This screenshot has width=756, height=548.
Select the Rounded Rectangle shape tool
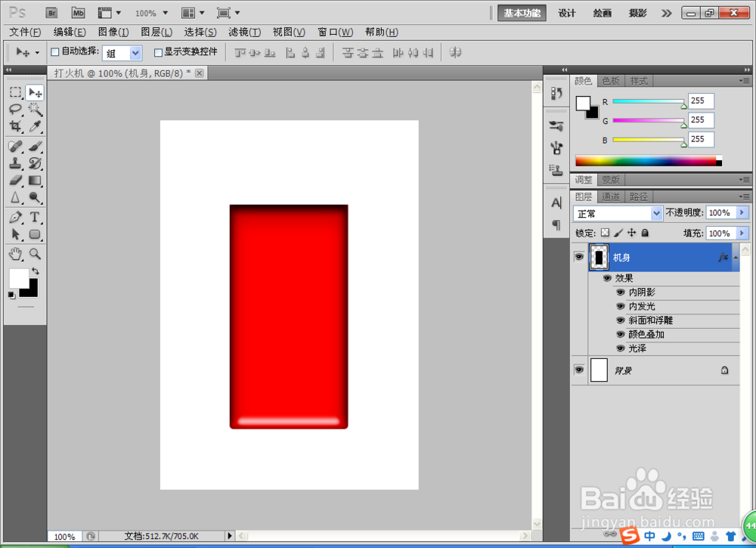35,235
